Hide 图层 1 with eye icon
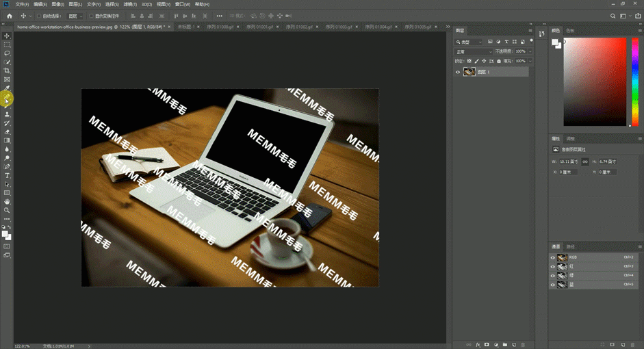Viewport: 644px width, 349px height. (458, 72)
